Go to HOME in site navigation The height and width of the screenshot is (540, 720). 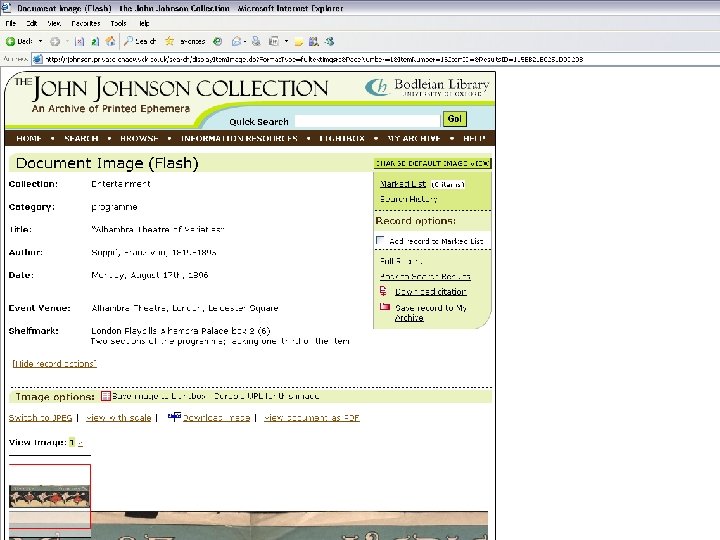tap(29, 138)
